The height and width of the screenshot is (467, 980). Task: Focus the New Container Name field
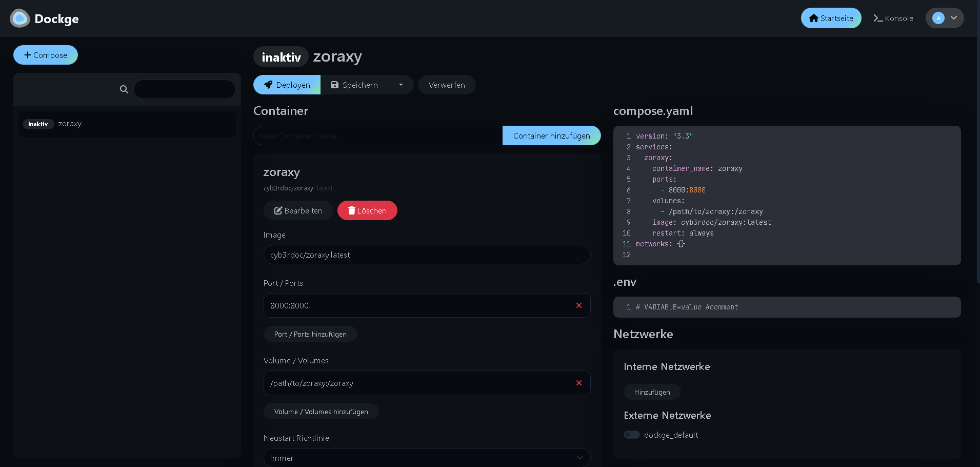[378, 135]
